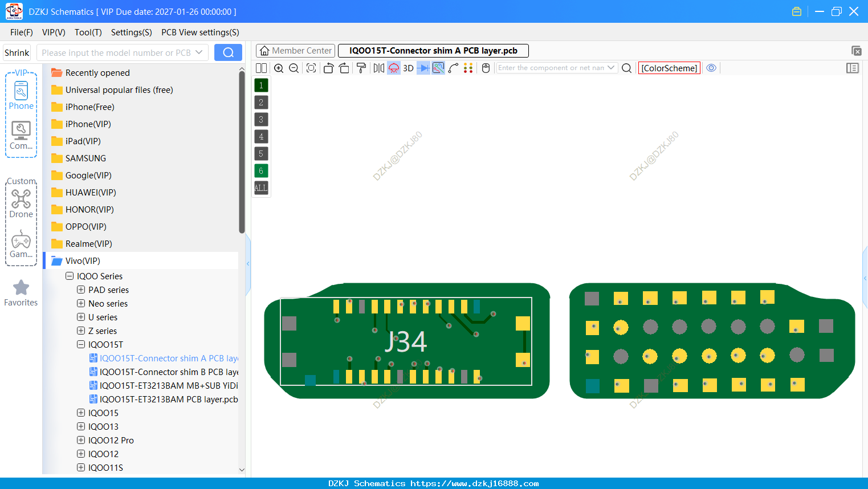
Task: Click the yellow VIP shop icon in title bar
Action: [797, 11]
